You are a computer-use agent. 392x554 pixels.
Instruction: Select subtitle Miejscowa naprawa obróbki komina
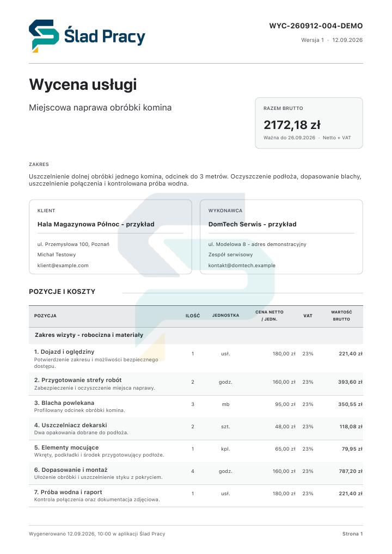(100, 107)
